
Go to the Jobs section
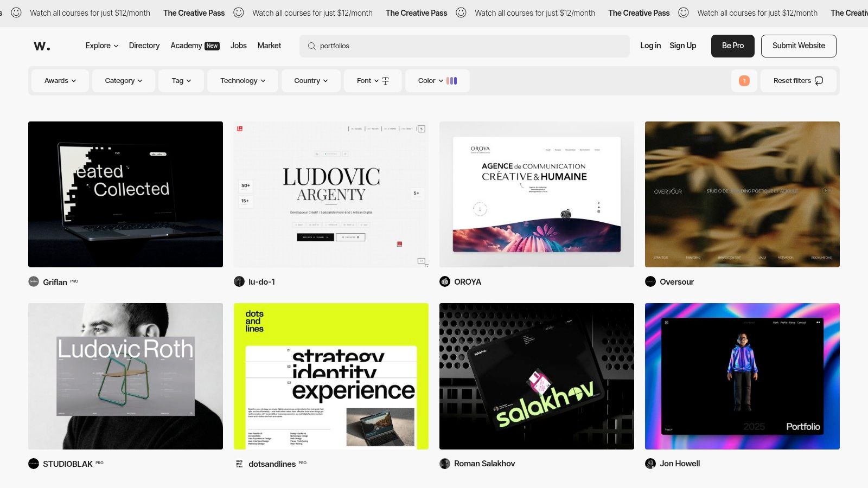(238, 46)
